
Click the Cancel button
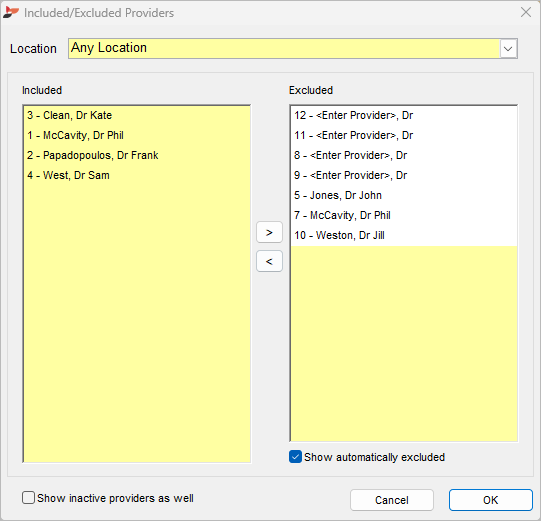coord(392,500)
